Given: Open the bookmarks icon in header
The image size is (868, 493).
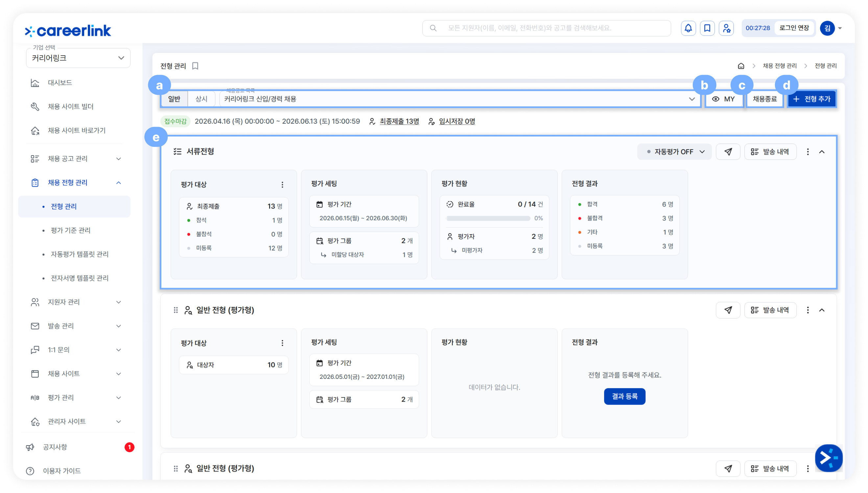Looking at the screenshot, I should click(x=707, y=28).
